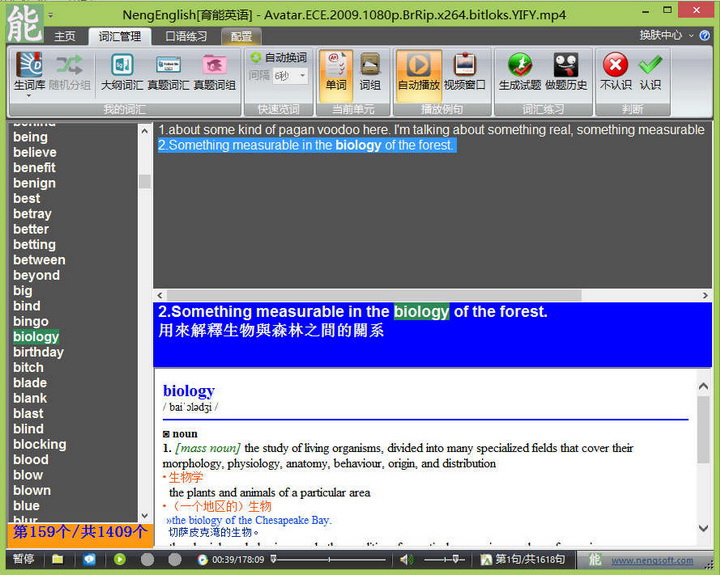Click the colorful media player icon before time
Image resolution: width=720 pixels, height=575 pixels.
(202, 559)
